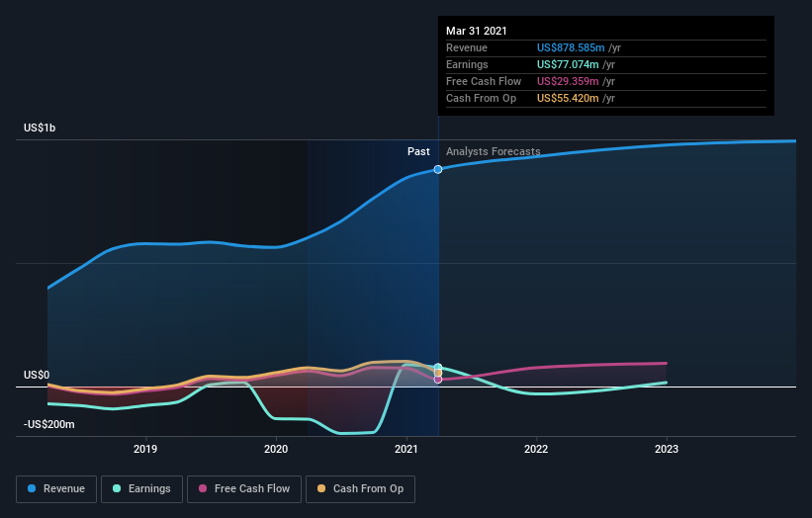
Task: Click the US$1b axis label
Action: pyautogui.click(x=40, y=128)
